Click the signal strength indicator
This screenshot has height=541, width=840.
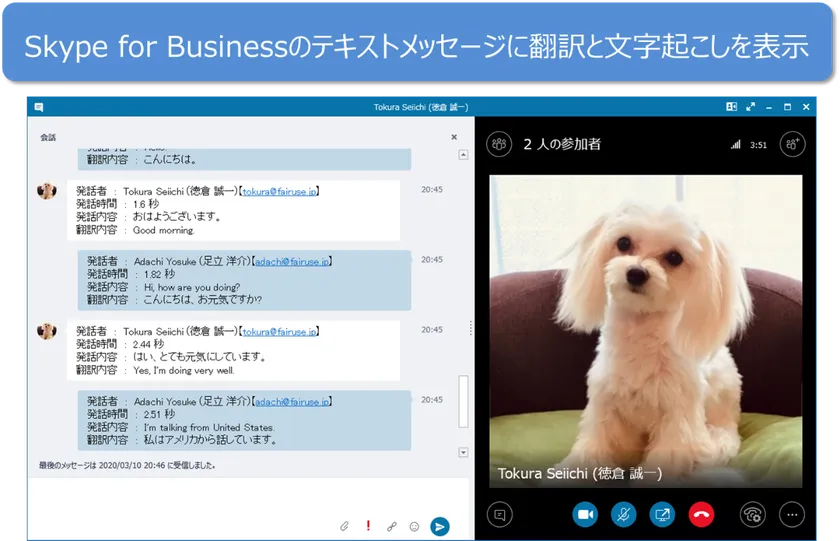pyautogui.click(x=736, y=145)
